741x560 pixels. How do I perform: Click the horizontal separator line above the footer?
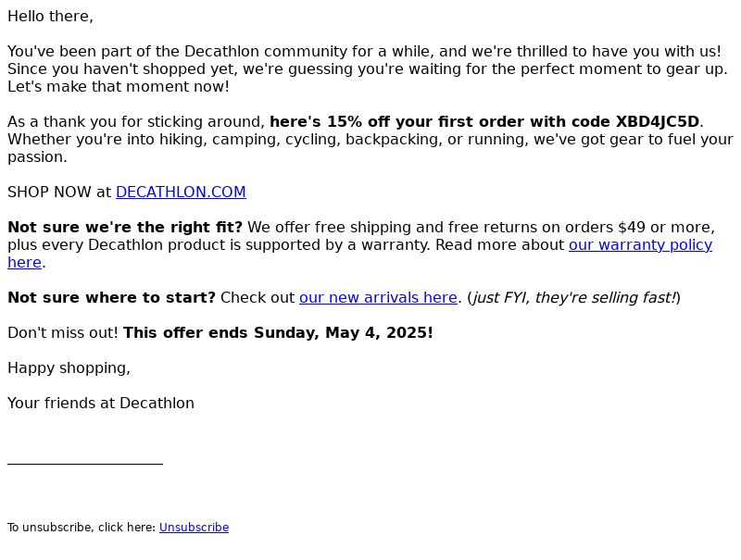tap(85, 464)
